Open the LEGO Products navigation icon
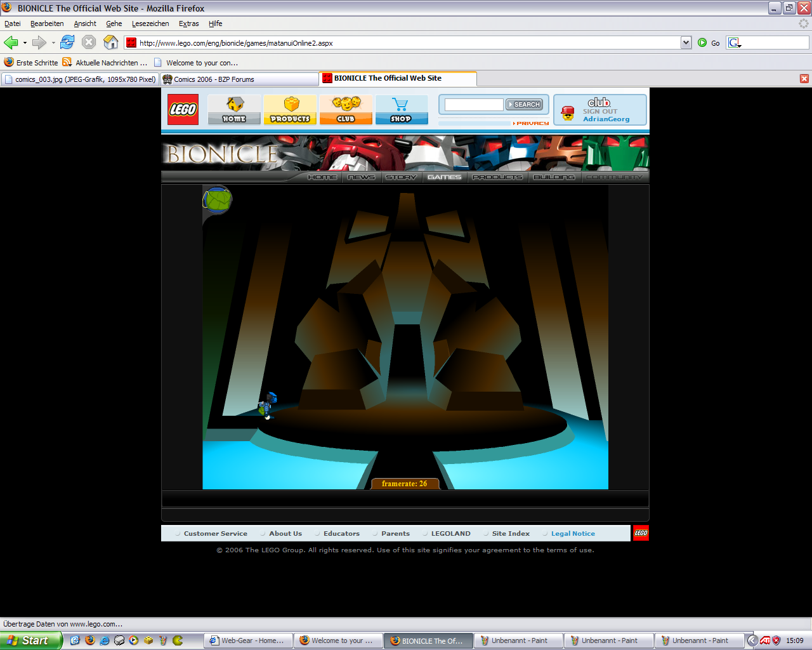 click(290, 110)
